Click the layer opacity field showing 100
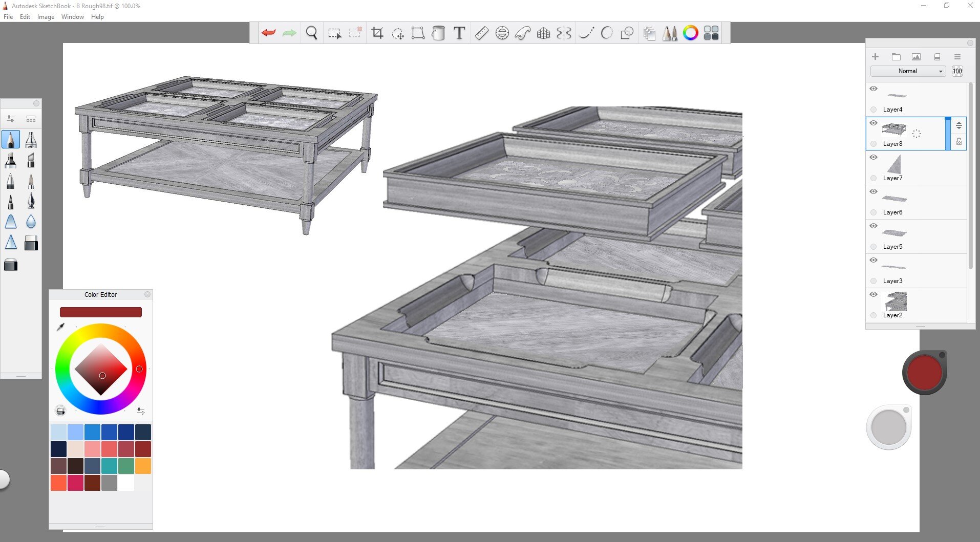This screenshot has width=980, height=542. click(x=957, y=71)
